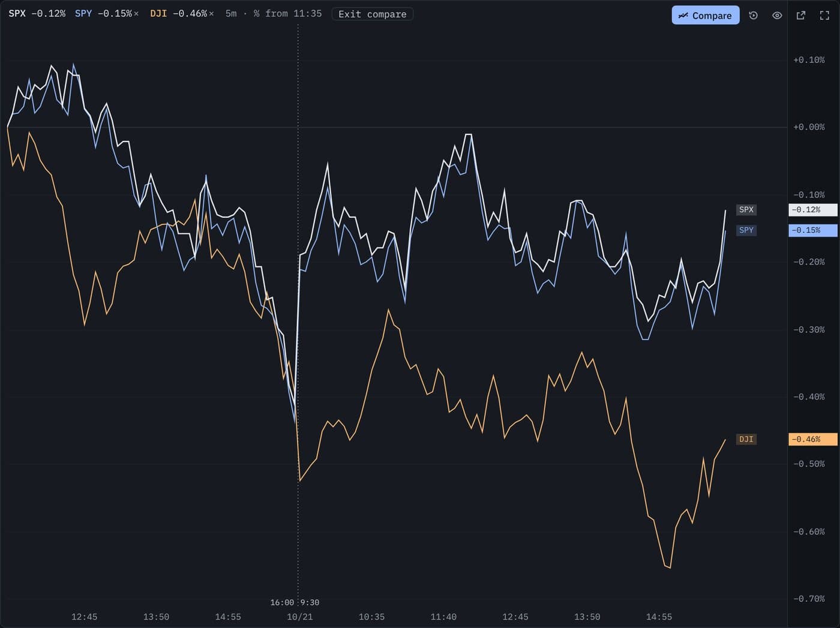
Task: Click the SPX -0.12% legend entry
Action: (37, 13)
